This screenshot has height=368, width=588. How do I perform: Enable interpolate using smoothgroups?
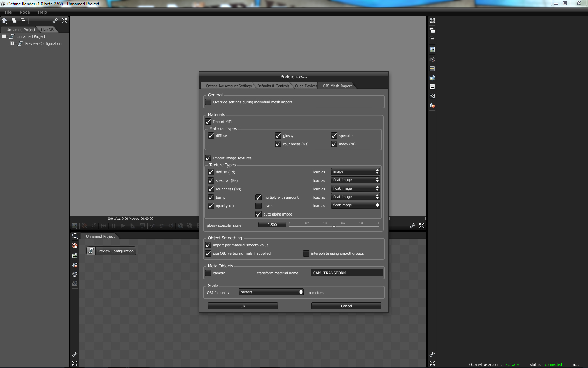[306, 253]
